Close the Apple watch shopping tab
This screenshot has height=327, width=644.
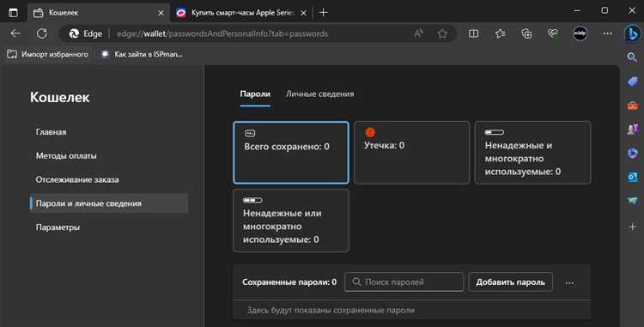303,13
